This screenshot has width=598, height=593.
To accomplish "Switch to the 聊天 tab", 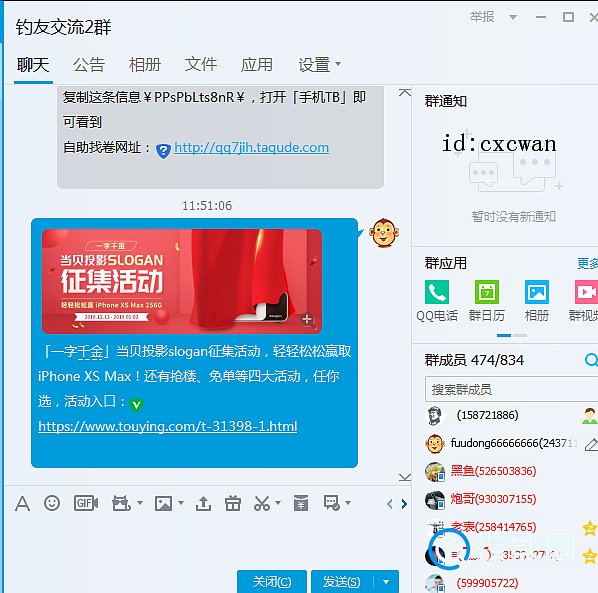I will click(x=33, y=64).
